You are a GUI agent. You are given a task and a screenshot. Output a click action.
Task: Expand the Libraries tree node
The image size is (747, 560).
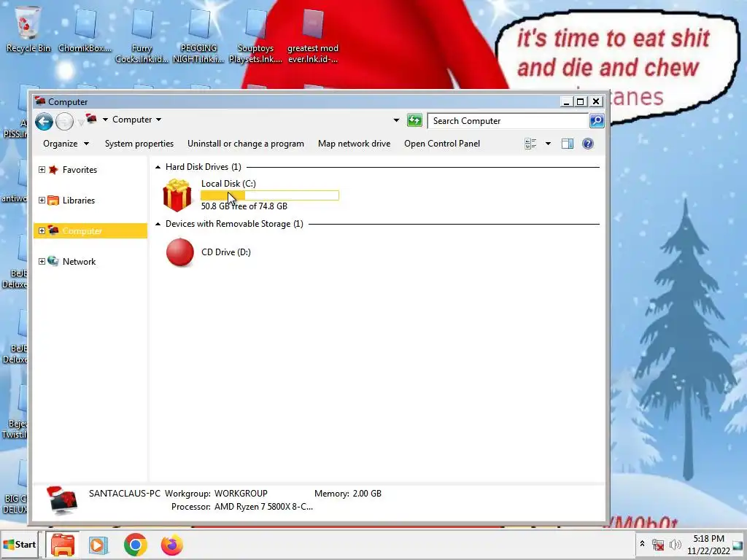coord(42,200)
